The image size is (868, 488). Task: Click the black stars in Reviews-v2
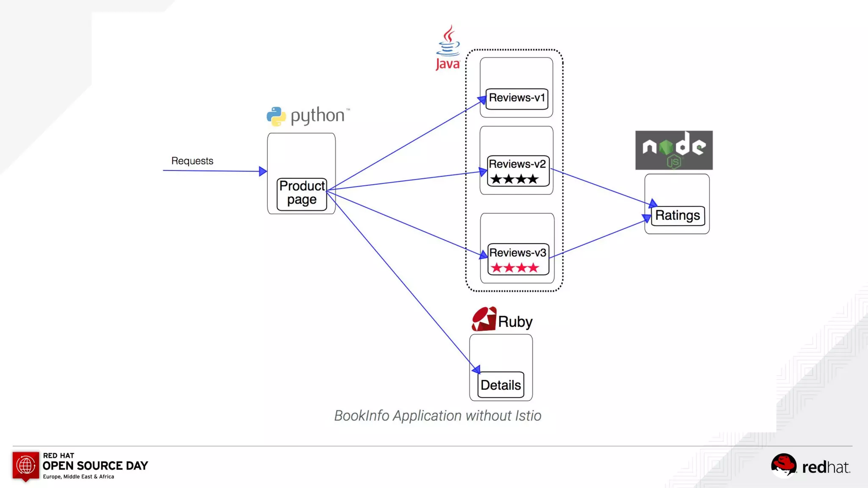[514, 179]
